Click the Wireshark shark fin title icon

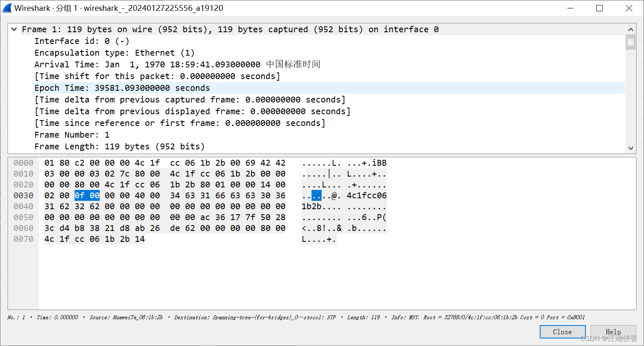tap(7, 8)
